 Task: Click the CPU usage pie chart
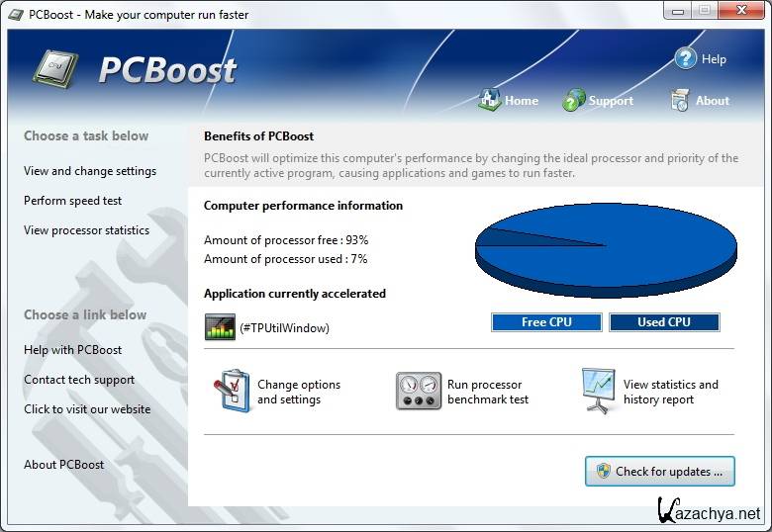pos(606,247)
